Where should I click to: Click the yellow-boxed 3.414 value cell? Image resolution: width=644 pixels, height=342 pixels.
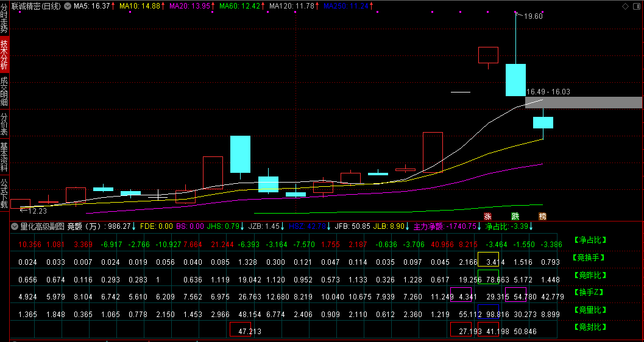(x=488, y=262)
